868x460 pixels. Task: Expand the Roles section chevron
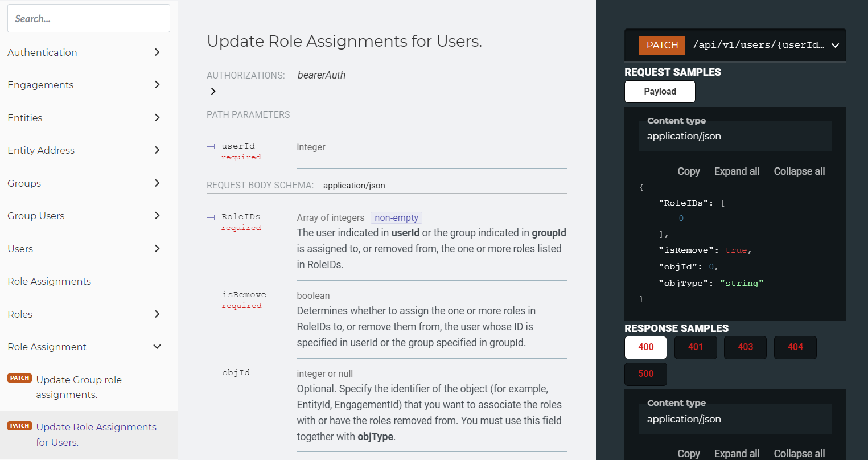157,314
